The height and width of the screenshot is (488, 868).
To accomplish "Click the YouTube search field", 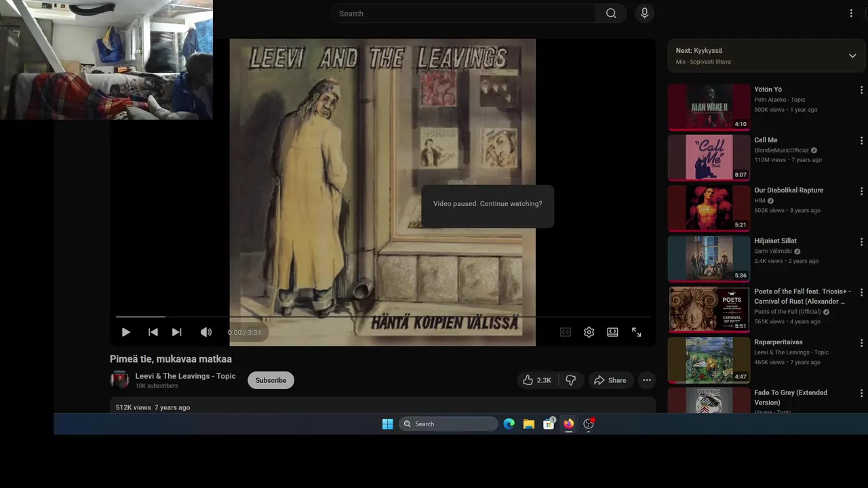I will pos(463,14).
